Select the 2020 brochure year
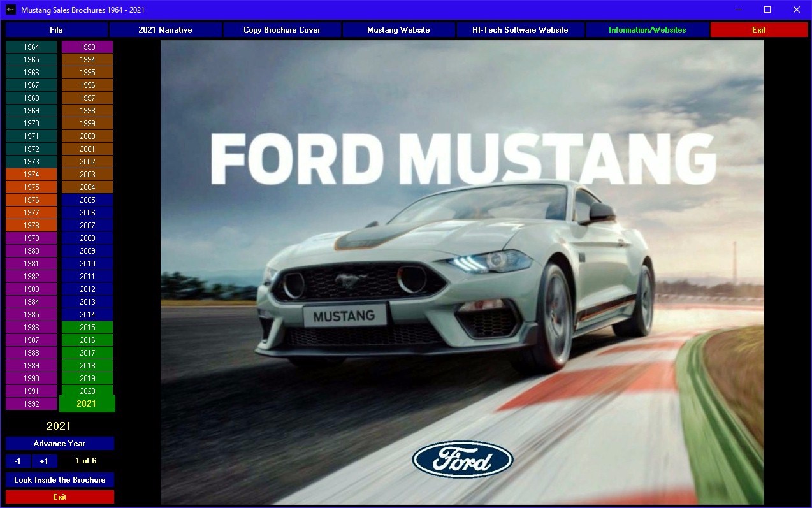 tap(87, 391)
